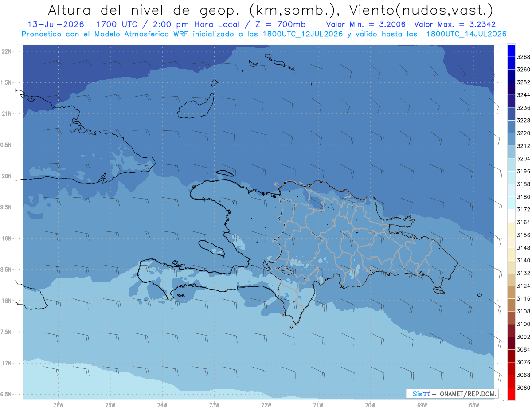Screen dimensions: 532x411
Task: Select the date text '13-Jul-2026'
Action: tap(55, 24)
